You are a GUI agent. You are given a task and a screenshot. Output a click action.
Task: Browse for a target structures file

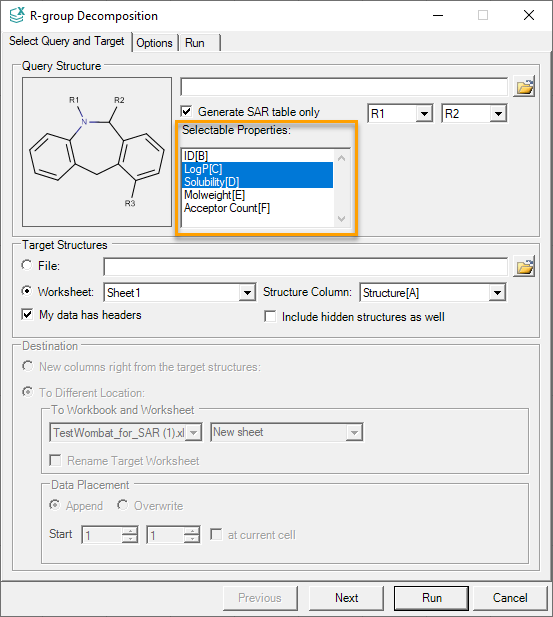pyautogui.click(x=524, y=267)
